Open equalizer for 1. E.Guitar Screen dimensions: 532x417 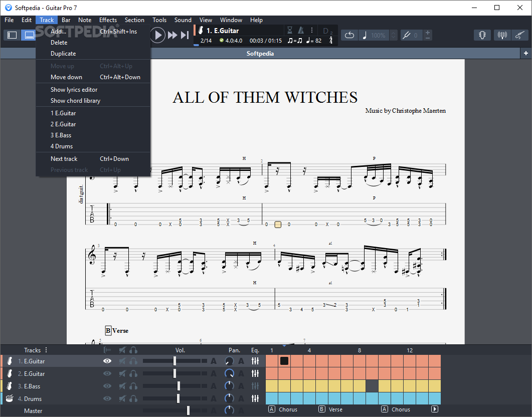255,361
